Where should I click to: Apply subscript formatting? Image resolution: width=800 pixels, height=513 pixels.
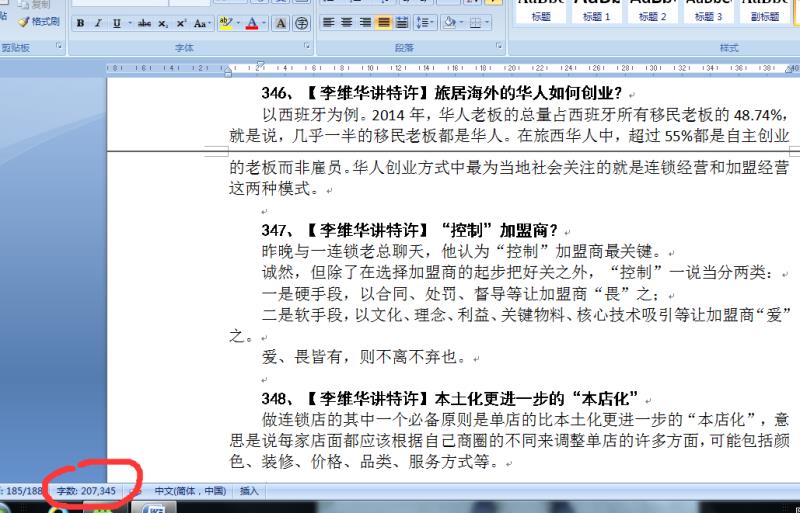tap(163, 23)
